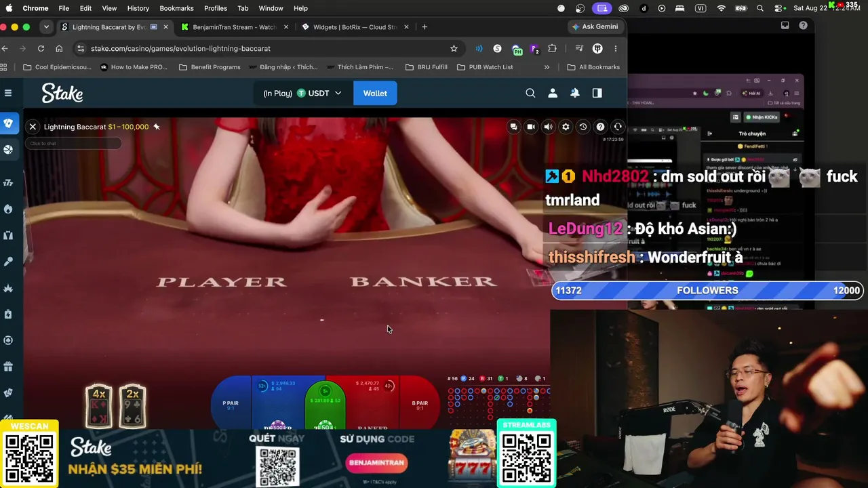Toggle the game video camera
This screenshot has height=488, width=868.
531,127
